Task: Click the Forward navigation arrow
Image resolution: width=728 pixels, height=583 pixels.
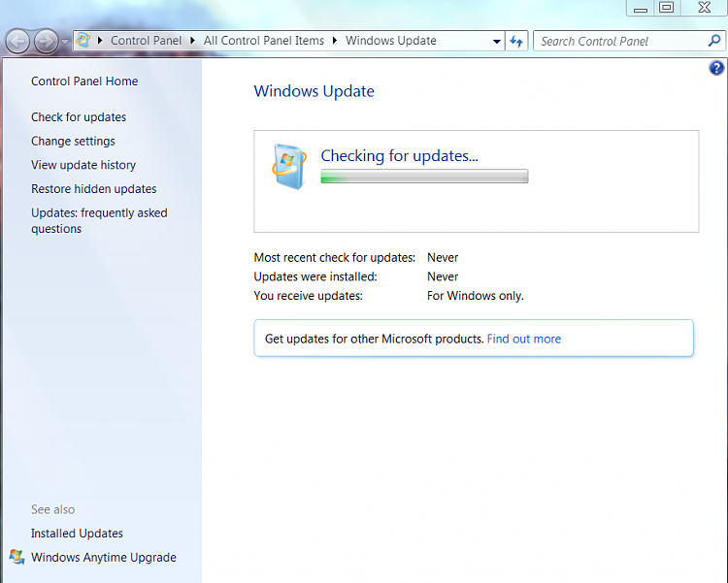Action: [x=46, y=42]
